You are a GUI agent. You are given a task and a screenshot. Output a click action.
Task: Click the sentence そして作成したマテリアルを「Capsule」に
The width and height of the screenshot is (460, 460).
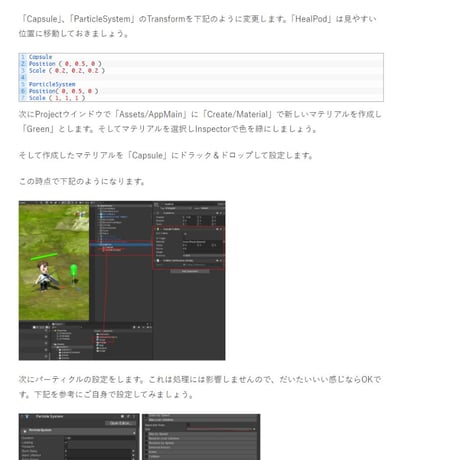(x=166, y=155)
